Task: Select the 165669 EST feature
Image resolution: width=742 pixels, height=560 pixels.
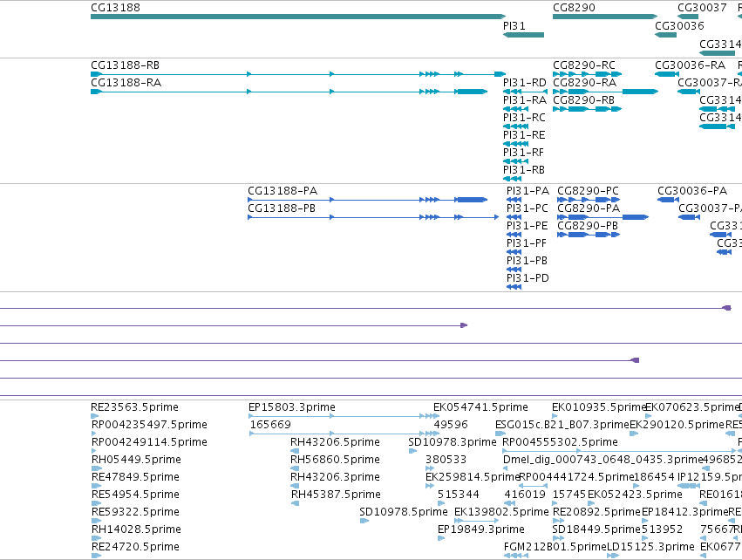Action: (x=344, y=434)
